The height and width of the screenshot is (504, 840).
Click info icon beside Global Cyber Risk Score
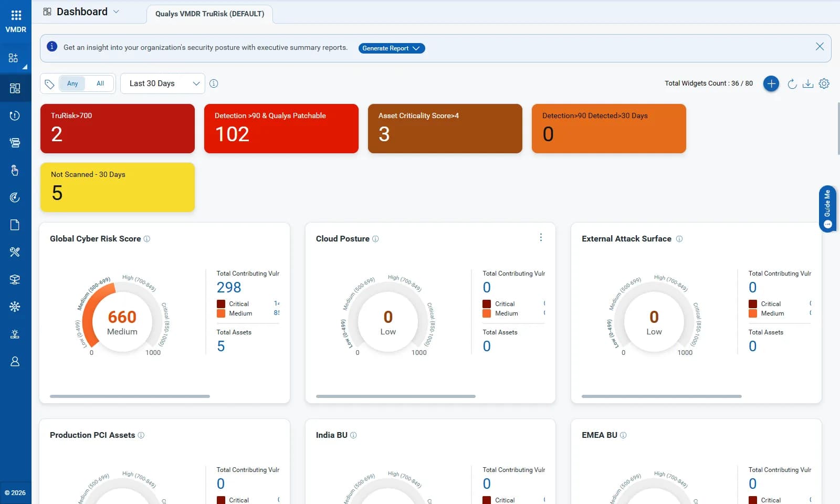(x=147, y=239)
